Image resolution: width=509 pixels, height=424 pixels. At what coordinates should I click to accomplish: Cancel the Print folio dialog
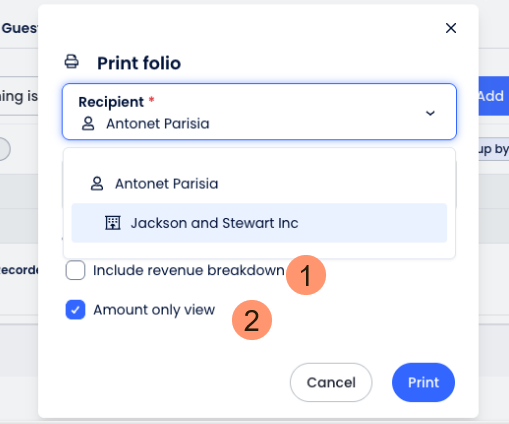coord(331,382)
